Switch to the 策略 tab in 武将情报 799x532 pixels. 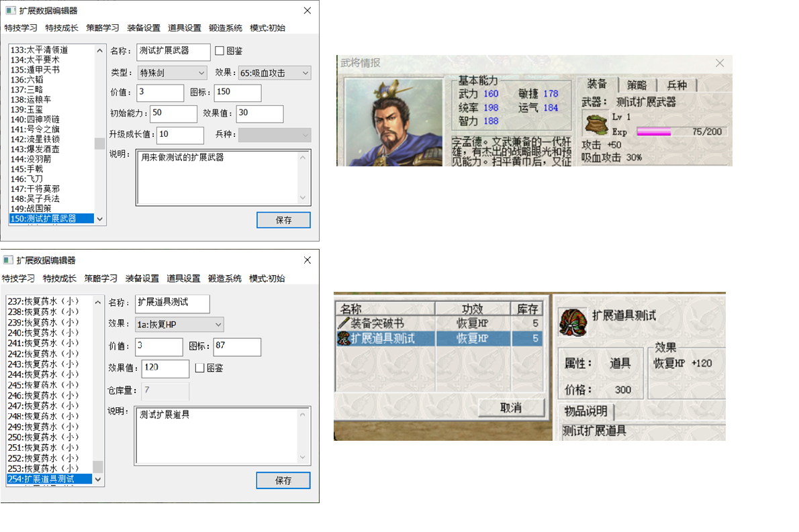tap(637, 85)
